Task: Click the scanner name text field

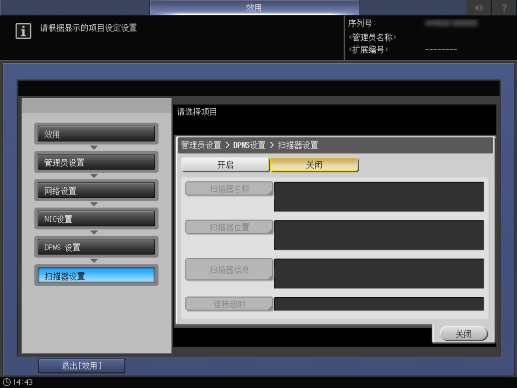Action: point(379,197)
